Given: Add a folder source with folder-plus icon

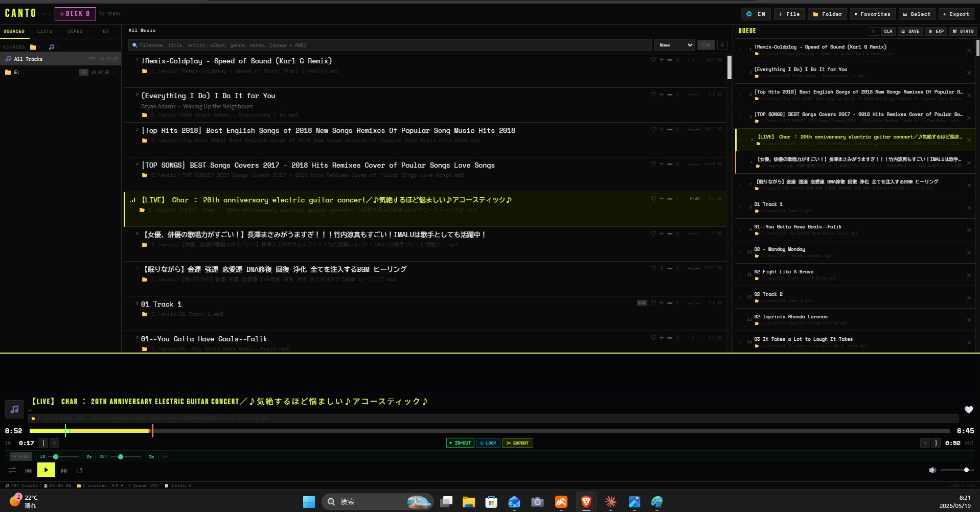Looking at the screenshot, I should pyautogui.click(x=35, y=47).
